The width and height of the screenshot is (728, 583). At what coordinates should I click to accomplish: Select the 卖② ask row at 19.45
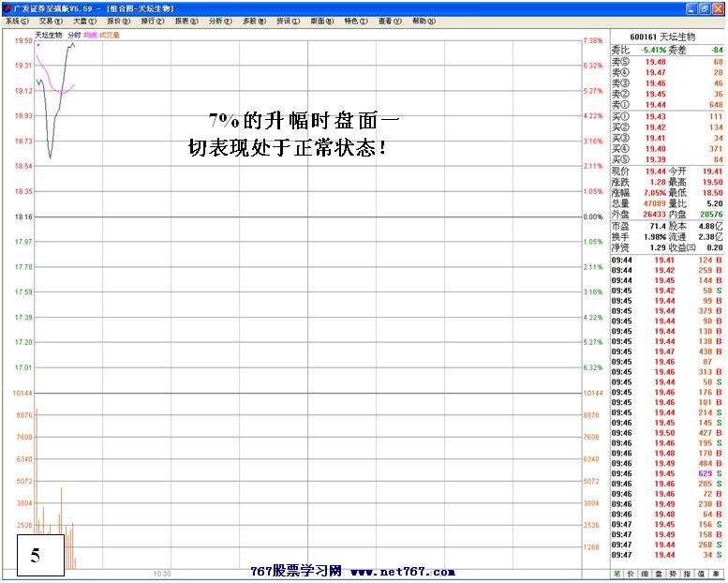coord(667,94)
